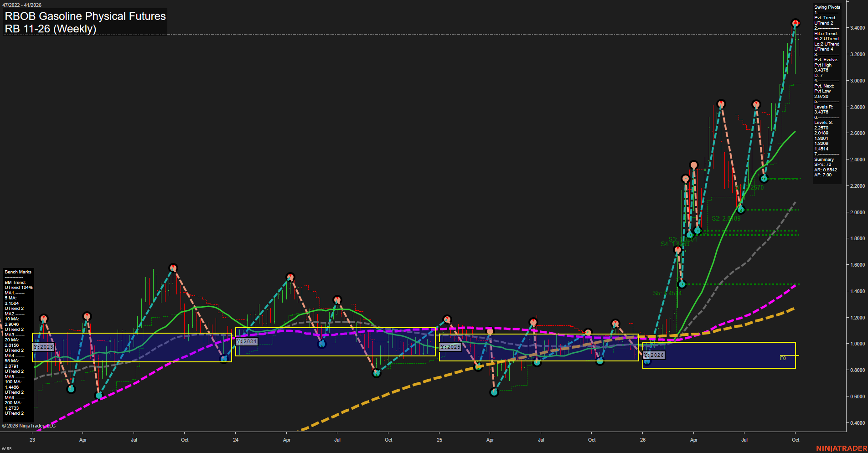Select swing low pivot marker on 1.4514 support line
The image size is (868, 453).
(x=682, y=284)
